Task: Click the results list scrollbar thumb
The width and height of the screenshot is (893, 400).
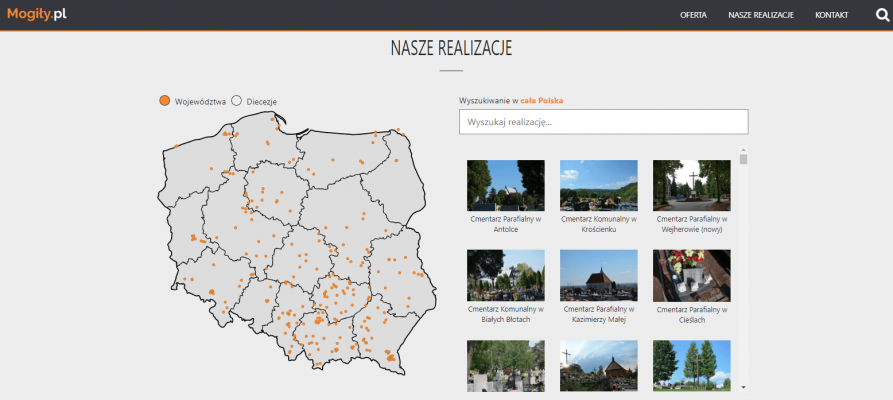Action: pyautogui.click(x=743, y=160)
